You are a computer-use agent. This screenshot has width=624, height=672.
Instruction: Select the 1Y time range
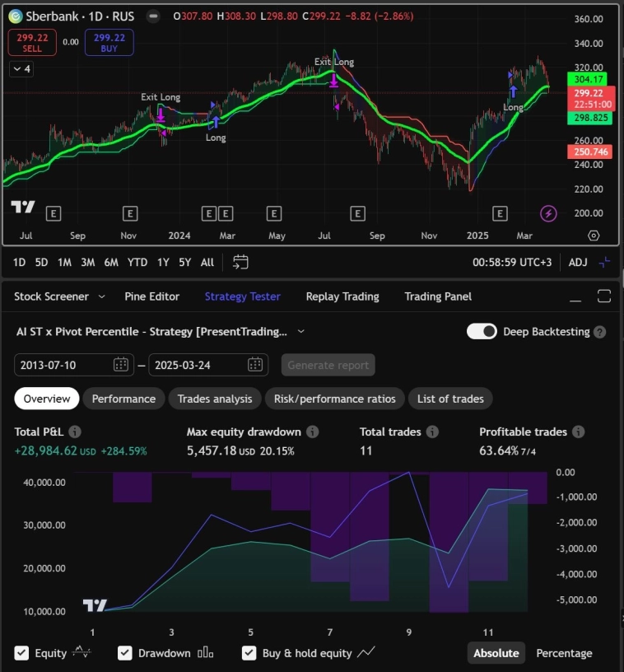point(163,262)
